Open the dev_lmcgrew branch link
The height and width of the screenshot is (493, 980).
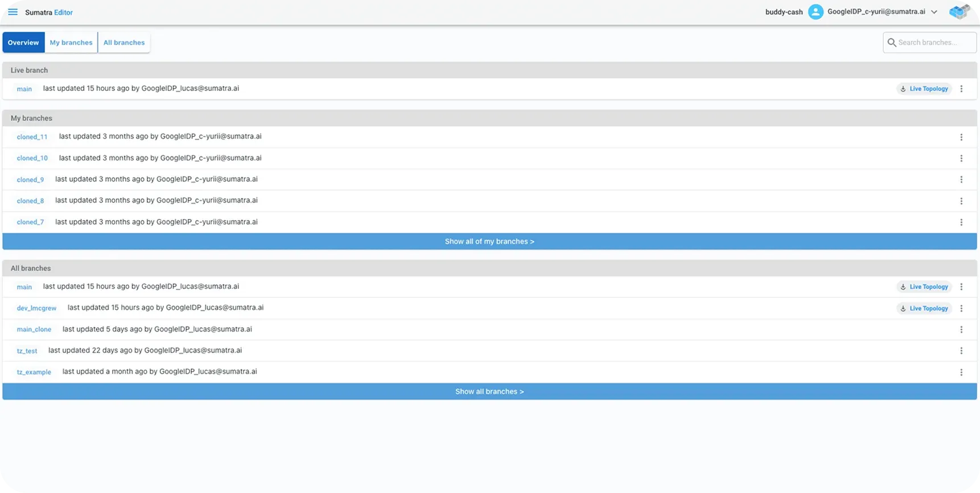[x=36, y=308]
